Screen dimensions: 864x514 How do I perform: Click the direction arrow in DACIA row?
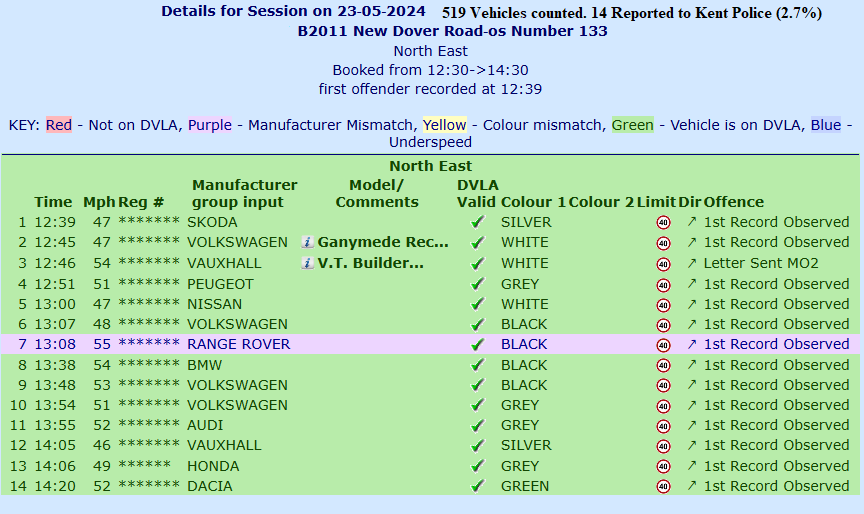[x=692, y=486]
